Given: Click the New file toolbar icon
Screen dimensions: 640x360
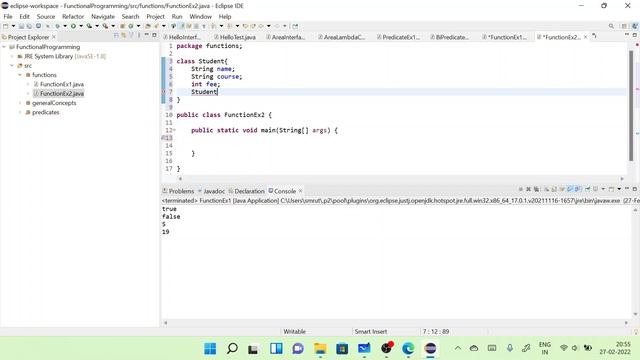Looking at the screenshot, I should (6, 26).
